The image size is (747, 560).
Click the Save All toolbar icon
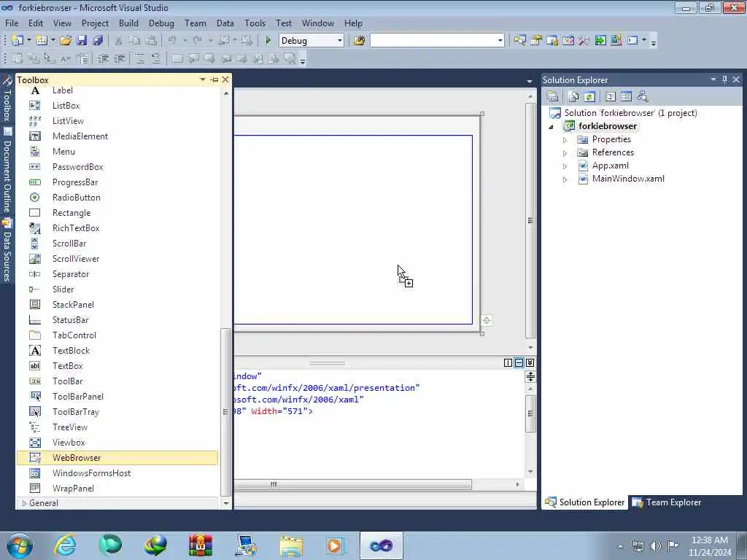[x=98, y=41]
